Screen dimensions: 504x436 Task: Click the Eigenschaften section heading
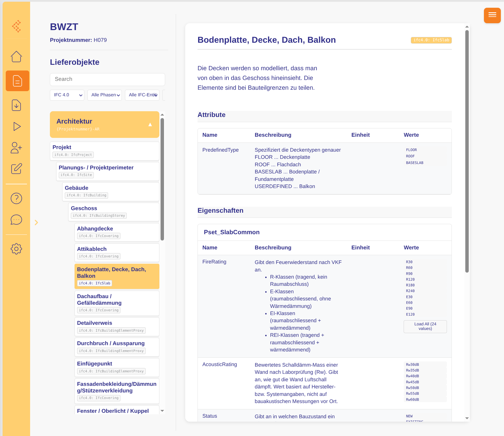coord(220,211)
